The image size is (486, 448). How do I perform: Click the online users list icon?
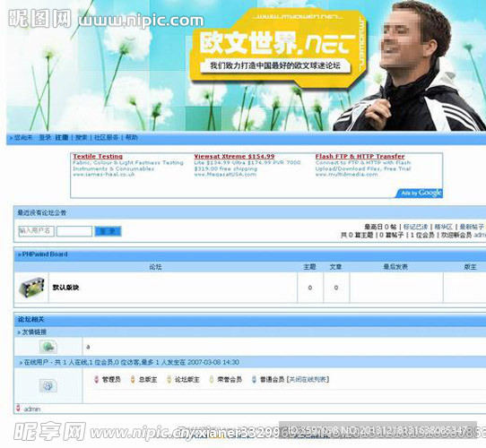coord(48,386)
